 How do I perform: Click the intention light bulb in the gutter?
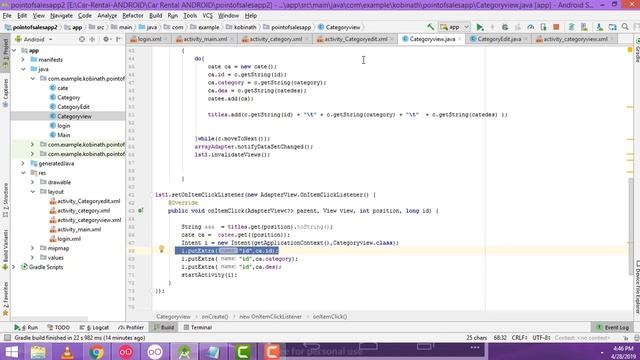[161, 249]
